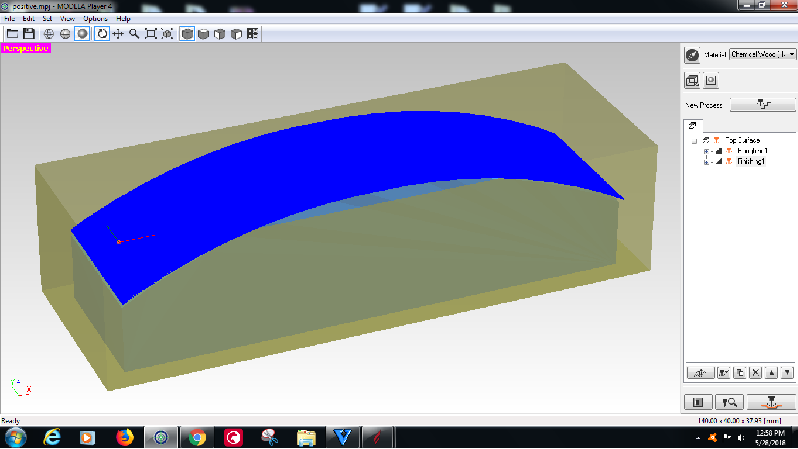Open the Options menu
798x449 pixels.
point(95,18)
